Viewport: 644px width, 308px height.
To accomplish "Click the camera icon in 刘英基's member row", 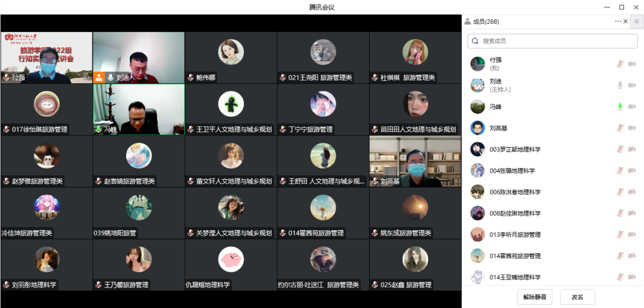I will pos(632,128).
